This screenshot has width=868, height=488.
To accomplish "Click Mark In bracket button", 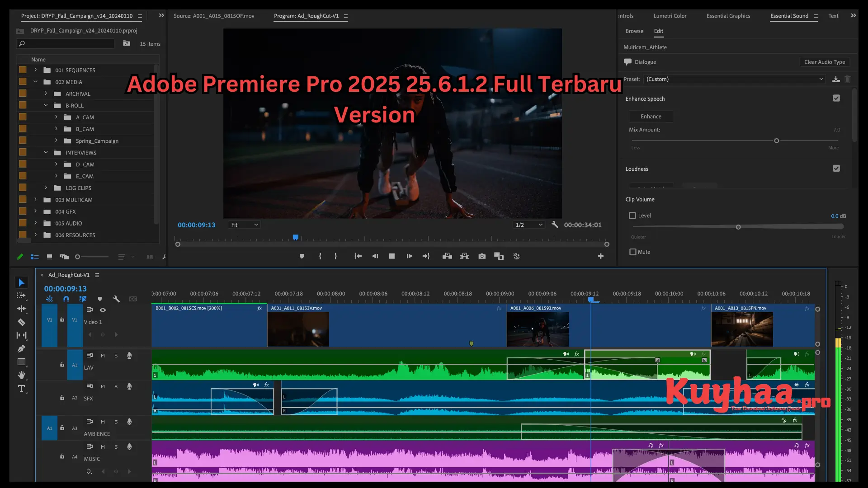I will tap(320, 256).
